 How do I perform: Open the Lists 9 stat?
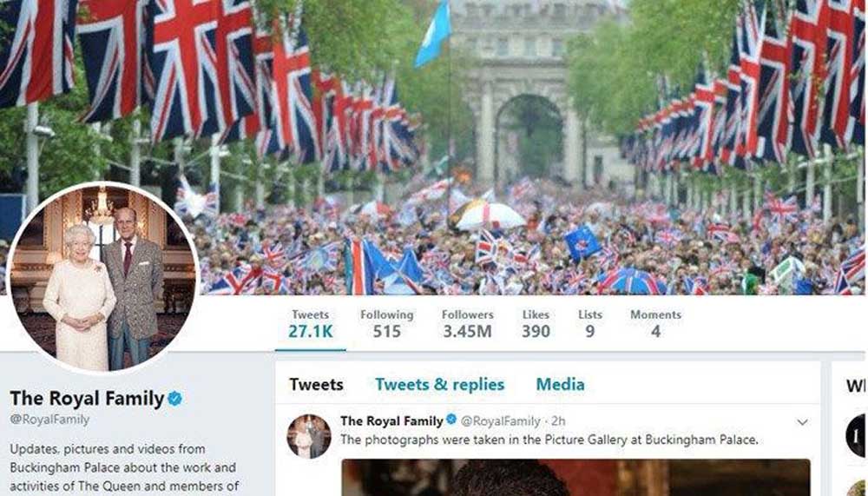coord(590,324)
